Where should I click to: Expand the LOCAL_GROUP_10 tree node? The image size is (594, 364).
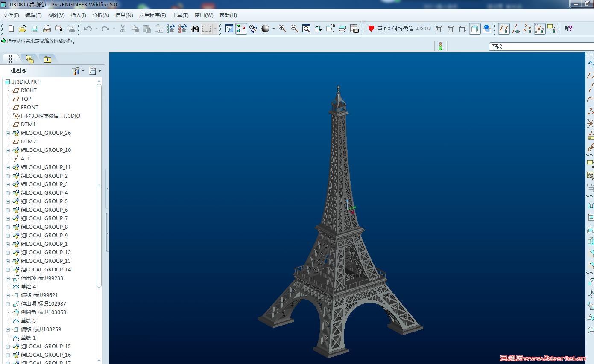pos(8,150)
